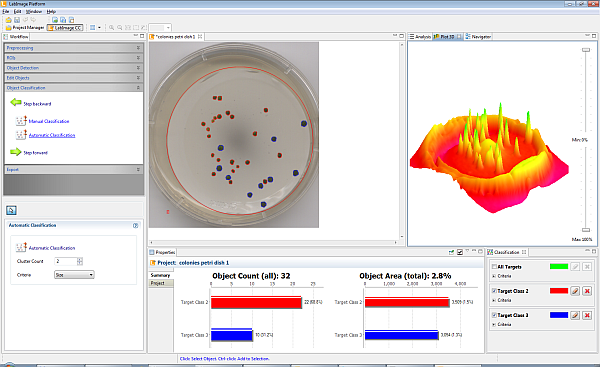
Task: Click the checkmark icon in Properties toolbar
Action: (460, 252)
